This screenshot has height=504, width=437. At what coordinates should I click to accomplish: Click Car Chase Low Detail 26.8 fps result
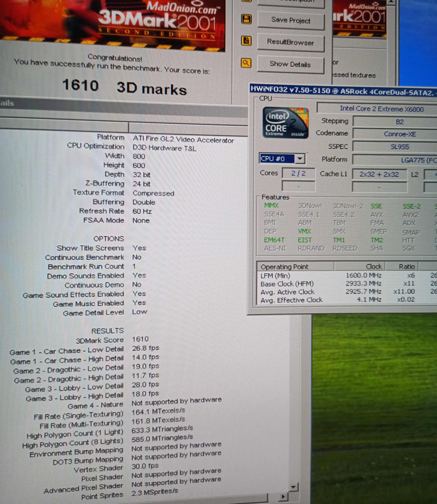145,348
